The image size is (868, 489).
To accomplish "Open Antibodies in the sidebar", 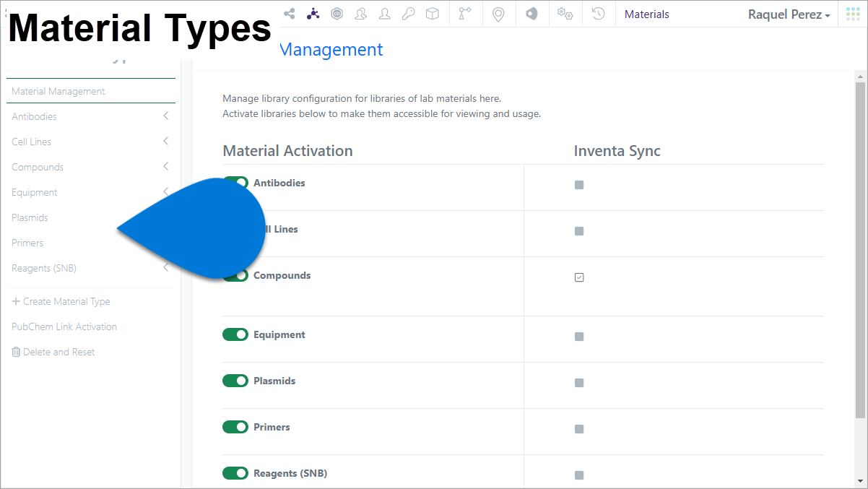I will pyautogui.click(x=34, y=116).
